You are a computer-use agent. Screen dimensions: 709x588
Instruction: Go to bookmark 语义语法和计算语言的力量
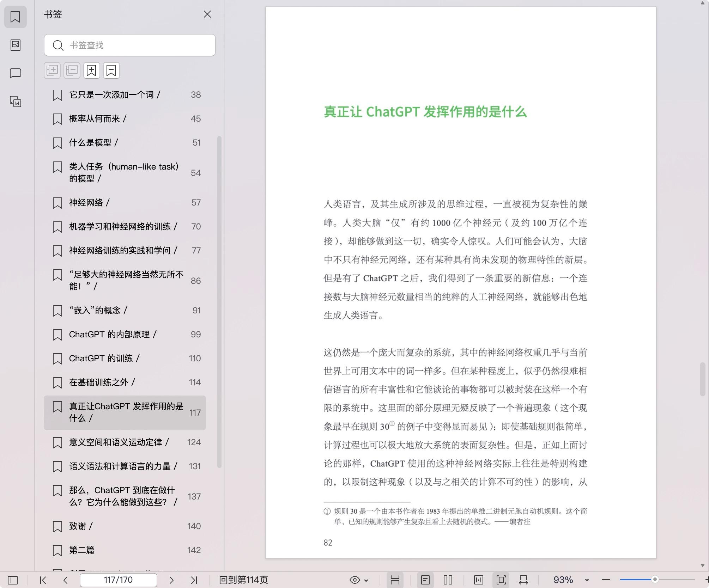click(x=125, y=466)
